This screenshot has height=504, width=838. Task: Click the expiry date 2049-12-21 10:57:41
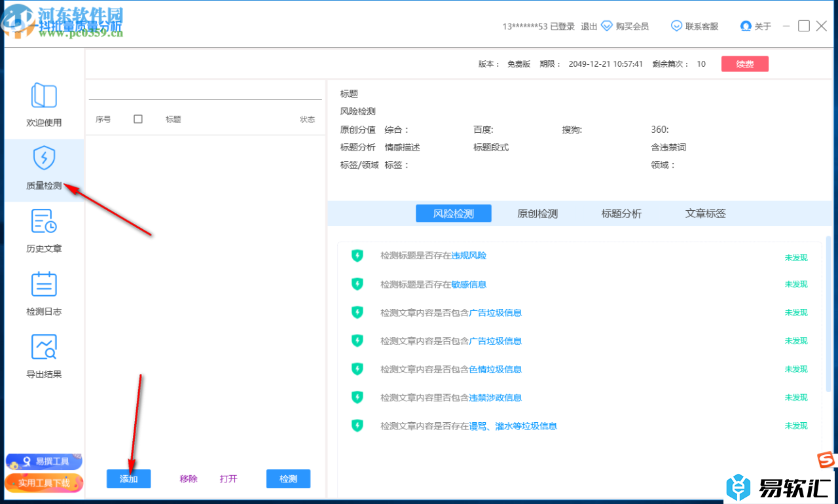pos(606,64)
